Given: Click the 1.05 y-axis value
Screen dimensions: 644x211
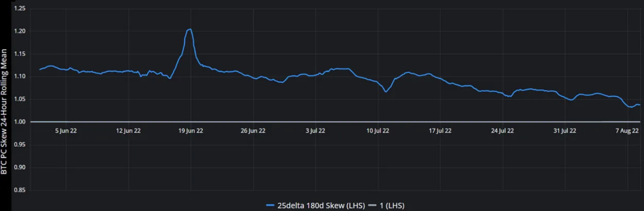Looking at the screenshot, I should [x=20, y=99].
